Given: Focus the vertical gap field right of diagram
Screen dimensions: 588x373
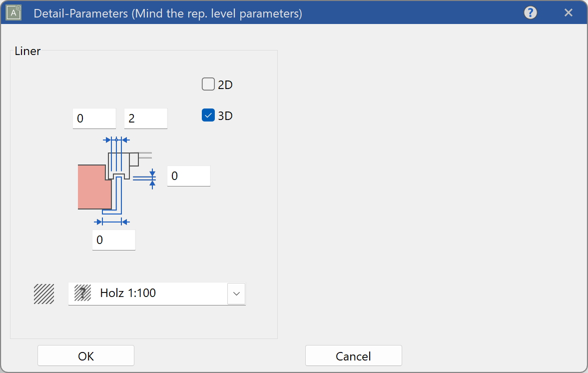Looking at the screenshot, I should click(189, 176).
